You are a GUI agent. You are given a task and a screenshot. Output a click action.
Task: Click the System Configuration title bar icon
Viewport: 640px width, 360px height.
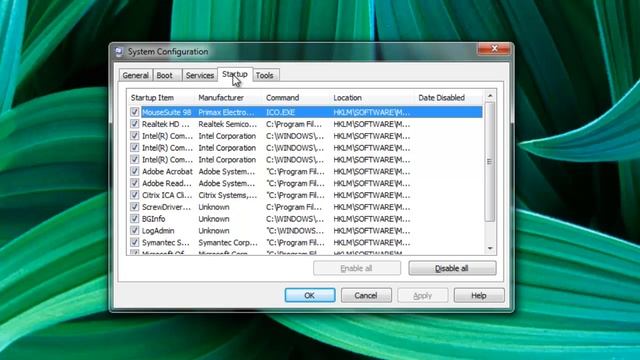[119, 51]
